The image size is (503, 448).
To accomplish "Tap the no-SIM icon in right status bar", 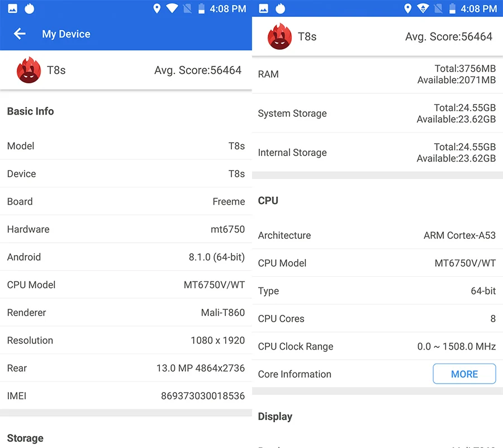I will click(x=438, y=8).
